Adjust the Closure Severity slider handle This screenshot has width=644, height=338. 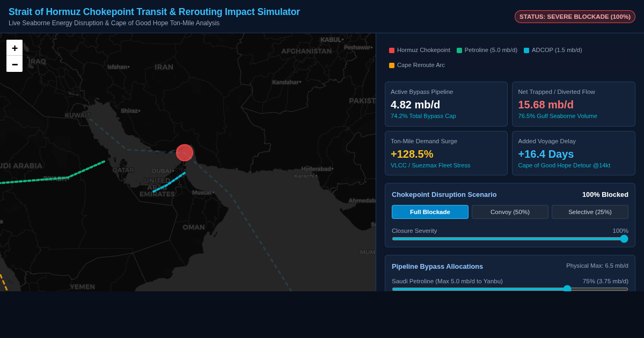coord(624,239)
